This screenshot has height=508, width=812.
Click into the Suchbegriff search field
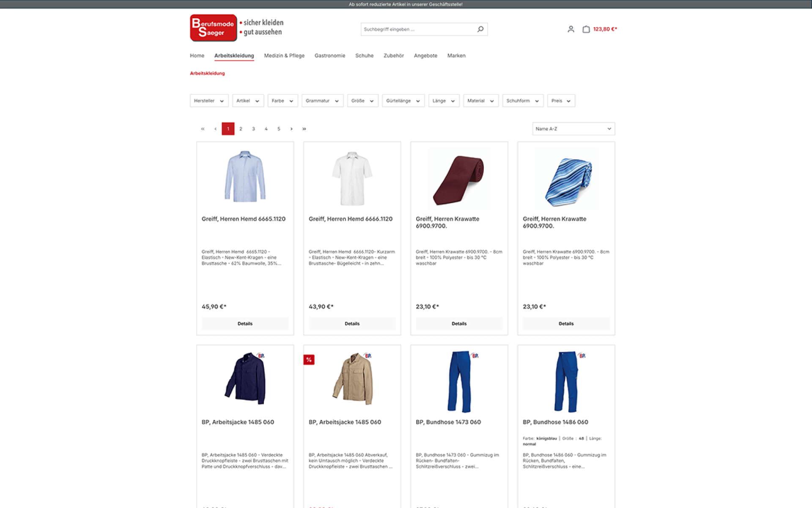(417, 29)
